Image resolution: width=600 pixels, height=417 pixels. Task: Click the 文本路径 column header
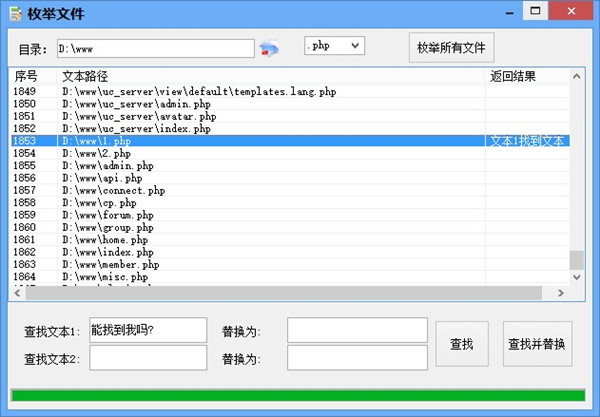point(271,77)
